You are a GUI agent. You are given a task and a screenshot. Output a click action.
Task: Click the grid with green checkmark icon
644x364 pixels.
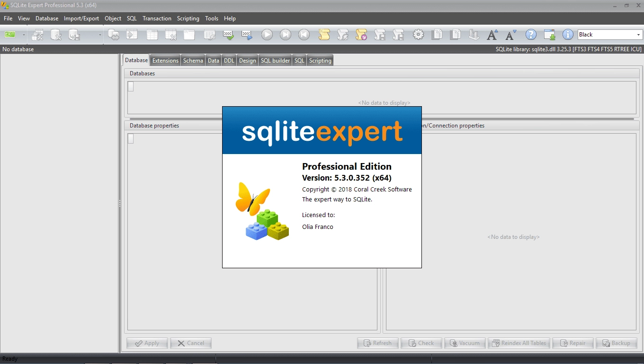(228, 35)
